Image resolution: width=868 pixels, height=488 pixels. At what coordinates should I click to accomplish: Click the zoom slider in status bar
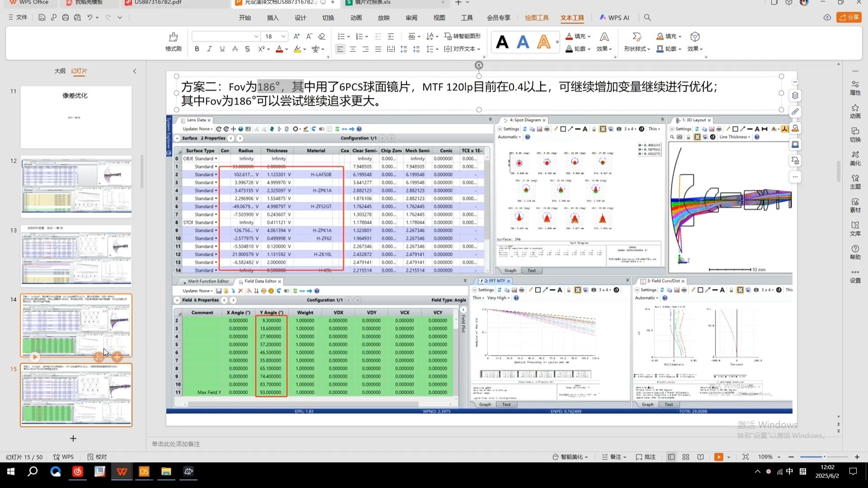point(824,457)
